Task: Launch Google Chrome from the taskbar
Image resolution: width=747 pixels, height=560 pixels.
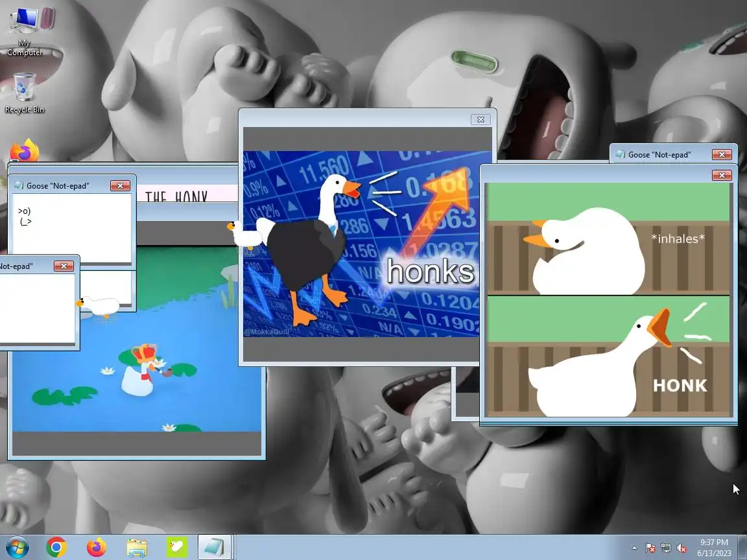Action: pyautogui.click(x=56, y=547)
